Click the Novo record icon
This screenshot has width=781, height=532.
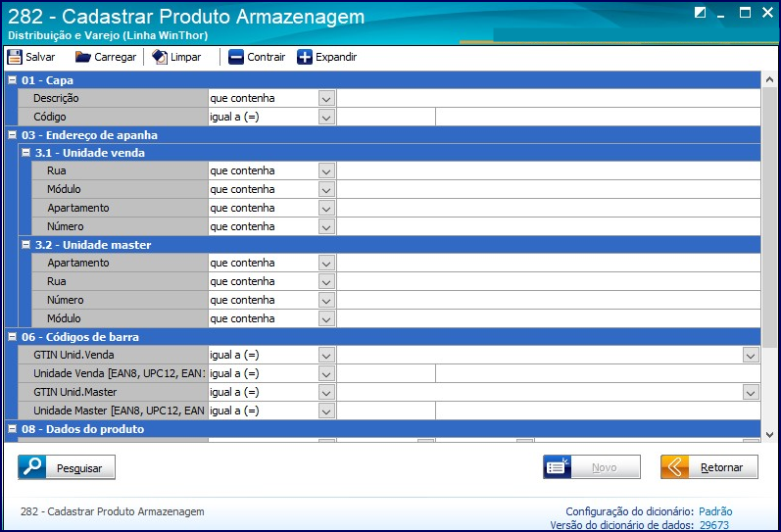pos(558,467)
